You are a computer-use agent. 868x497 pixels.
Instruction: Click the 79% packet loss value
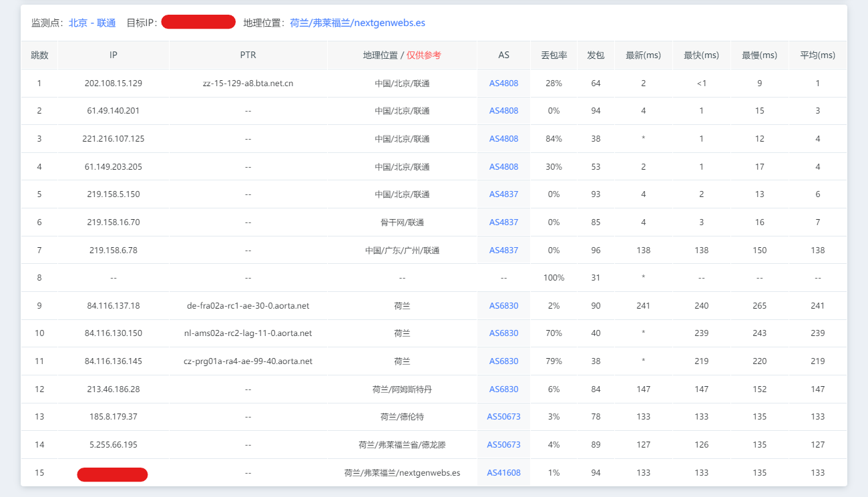click(554, 361)
